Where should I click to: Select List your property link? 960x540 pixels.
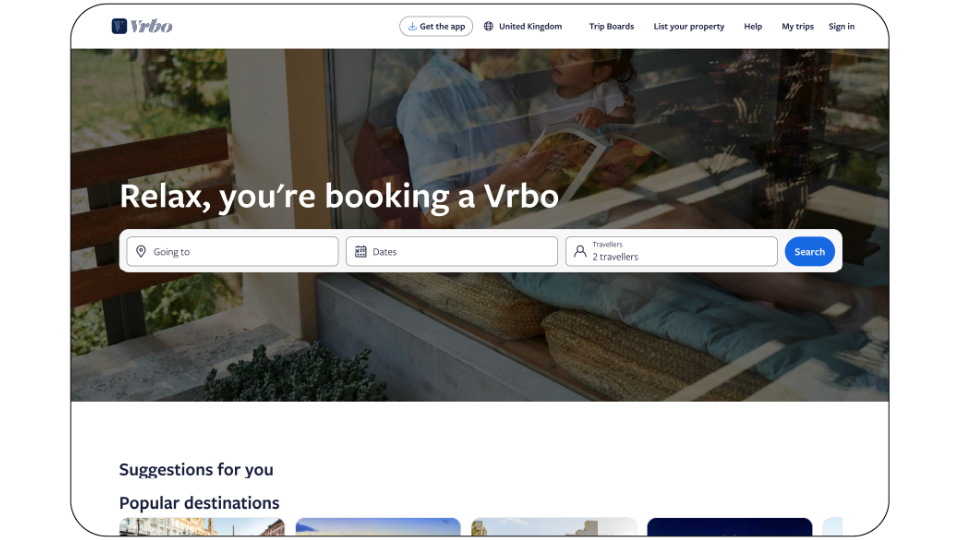tap(689, 26)
